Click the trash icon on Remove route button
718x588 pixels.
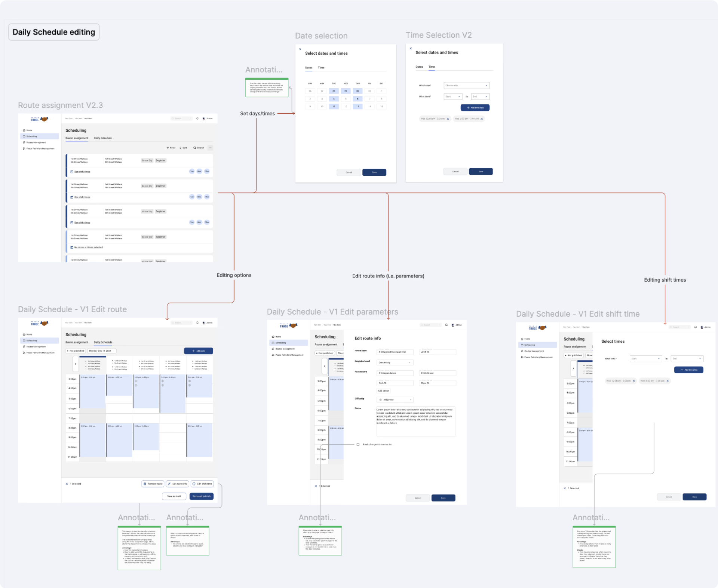pyautogui.click(x=145, y=484)
